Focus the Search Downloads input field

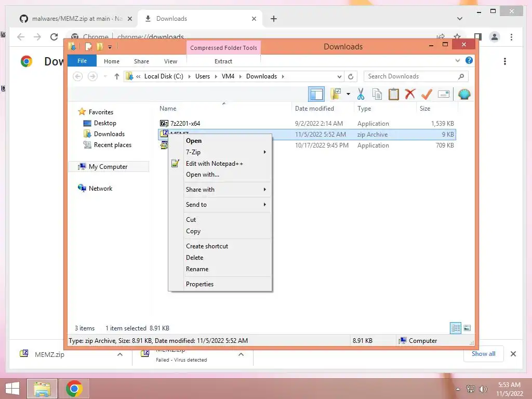tap(416, 76)
